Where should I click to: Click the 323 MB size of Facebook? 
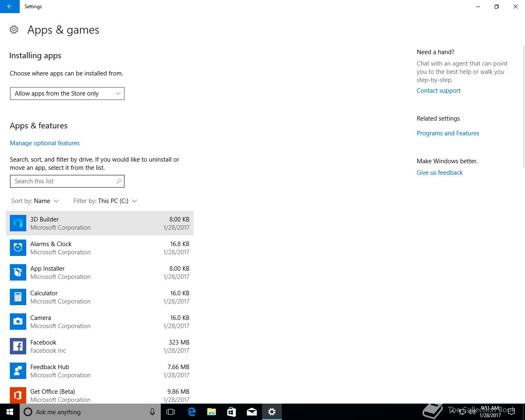pos(179,342)
